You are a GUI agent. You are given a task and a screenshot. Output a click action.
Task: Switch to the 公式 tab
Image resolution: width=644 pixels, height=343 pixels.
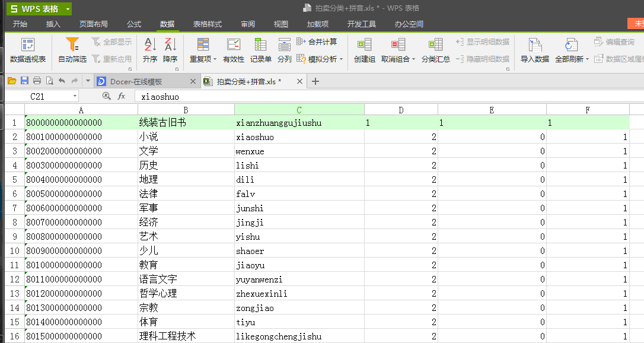tap(134, 24)
